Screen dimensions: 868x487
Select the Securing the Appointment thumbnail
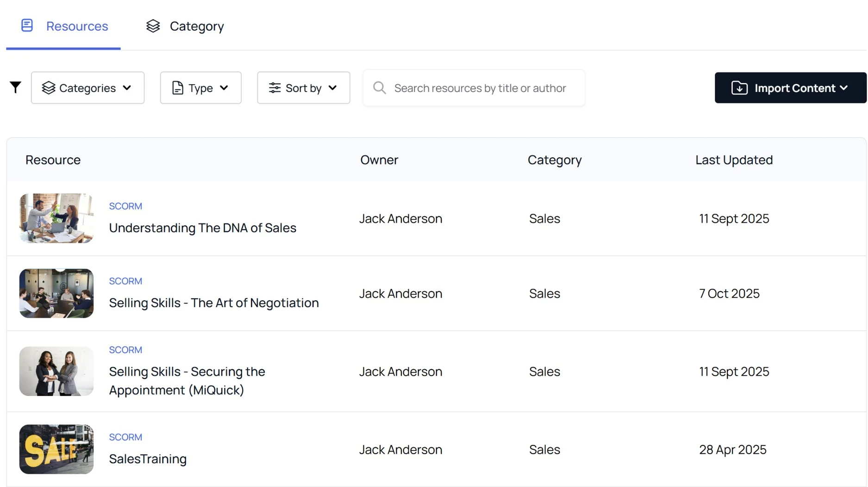coord(56,371)
